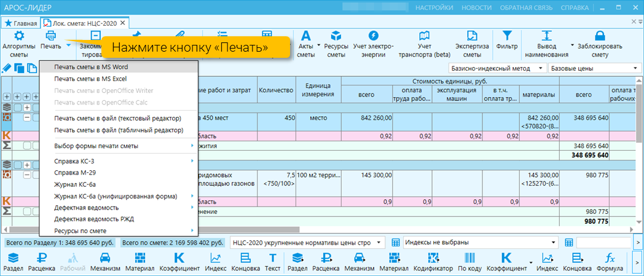Click Всего по смете: 2 169 598 402 руб.
The width and height of the screenshot is (644, 276).
(174, 242)
